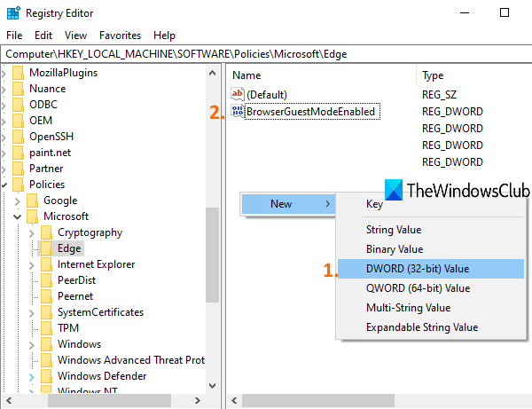Screen dimensions: 532x409
Task: Choose String Value in the submenu
Action: pyautogui.click(x=431, y=230)
